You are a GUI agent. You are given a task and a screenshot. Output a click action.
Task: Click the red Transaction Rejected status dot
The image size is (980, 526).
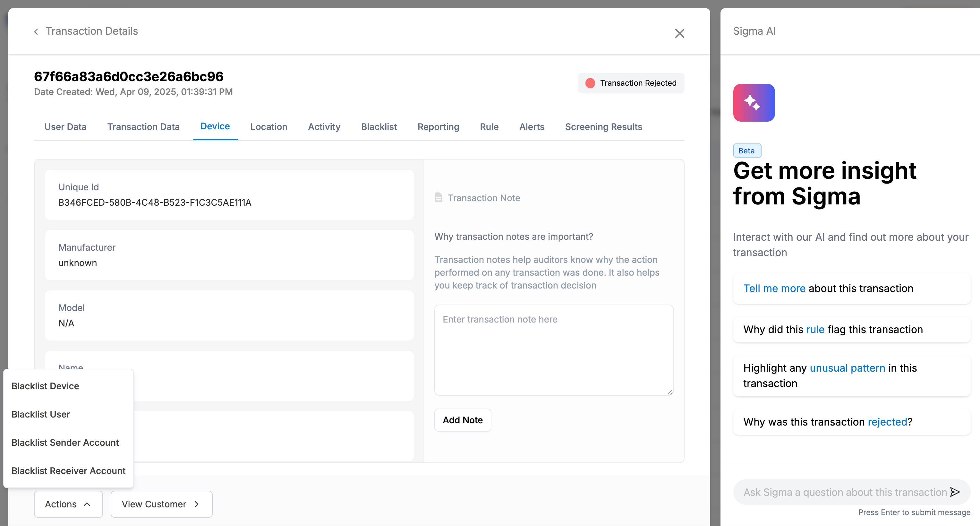point(590,83)
